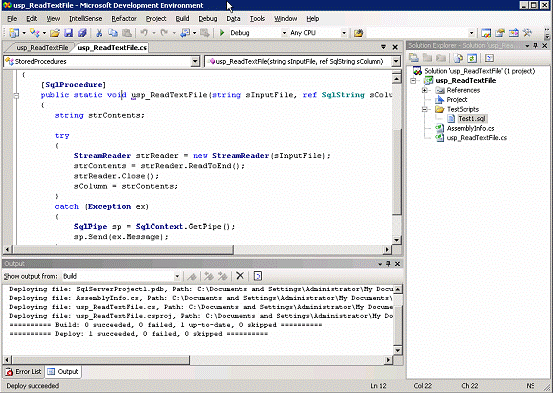This screenshot has height=393, width=553.
Task: Select the Project node in Solution Explorer
Action: pos(457,100)
